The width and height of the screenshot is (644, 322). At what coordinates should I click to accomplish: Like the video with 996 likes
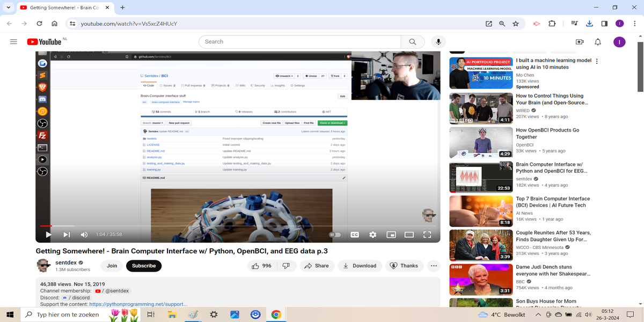tap(262, 266)
